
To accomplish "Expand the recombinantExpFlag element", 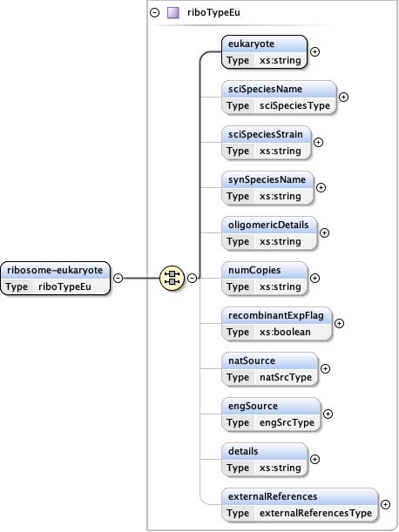I will (x=339, y=323).
